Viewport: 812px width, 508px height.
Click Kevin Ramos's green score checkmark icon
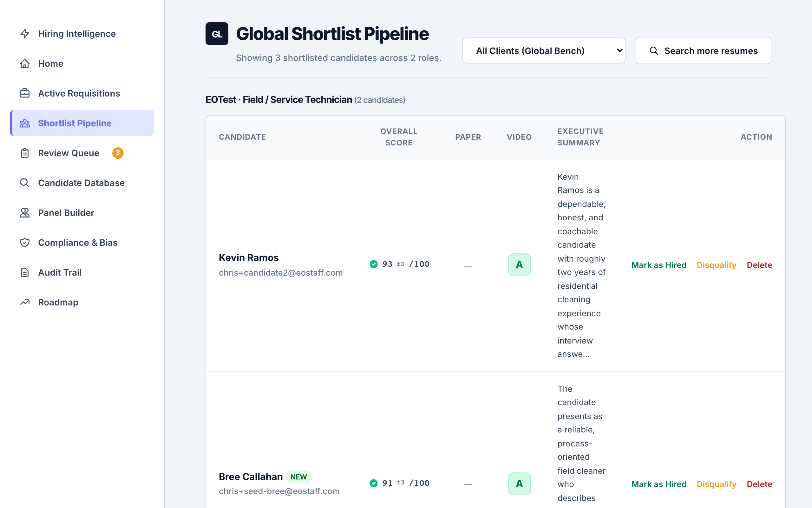pos(373,264)
